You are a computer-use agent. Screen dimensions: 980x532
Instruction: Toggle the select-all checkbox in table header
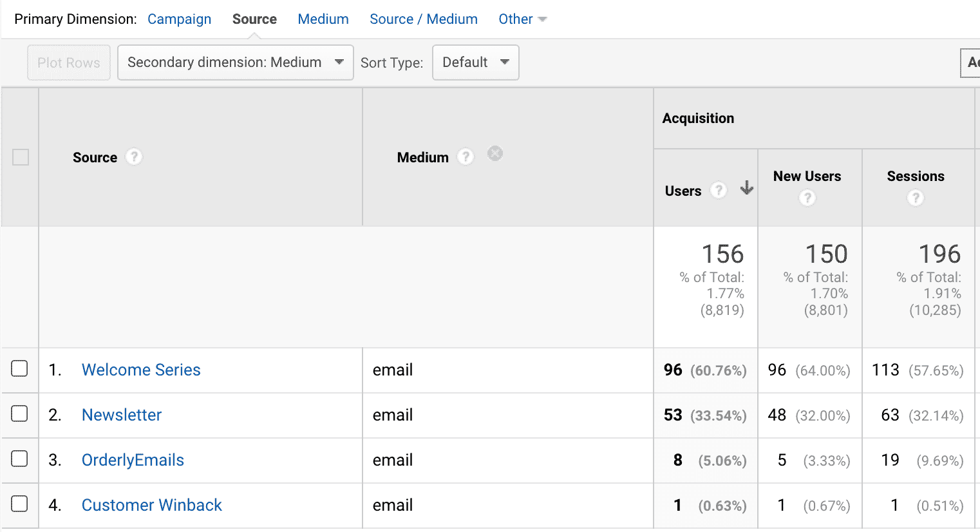point(21,157)
